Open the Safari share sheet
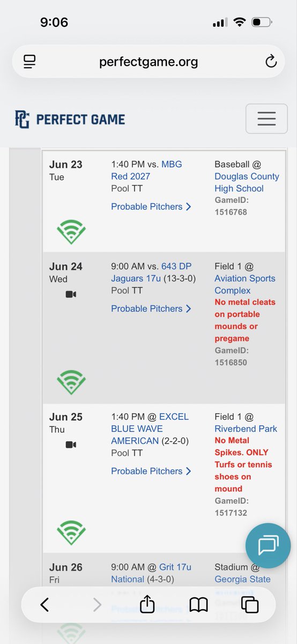The height and width of the screenshot is (644, 297). coord(147,605)
